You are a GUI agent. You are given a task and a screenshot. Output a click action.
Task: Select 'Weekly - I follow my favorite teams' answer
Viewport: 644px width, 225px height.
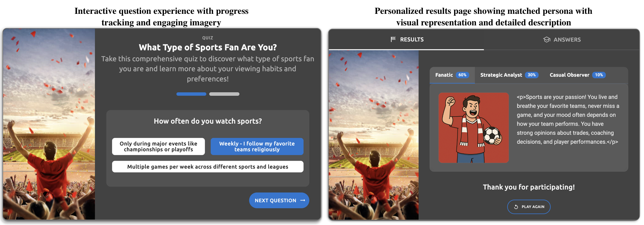[257, 147]
